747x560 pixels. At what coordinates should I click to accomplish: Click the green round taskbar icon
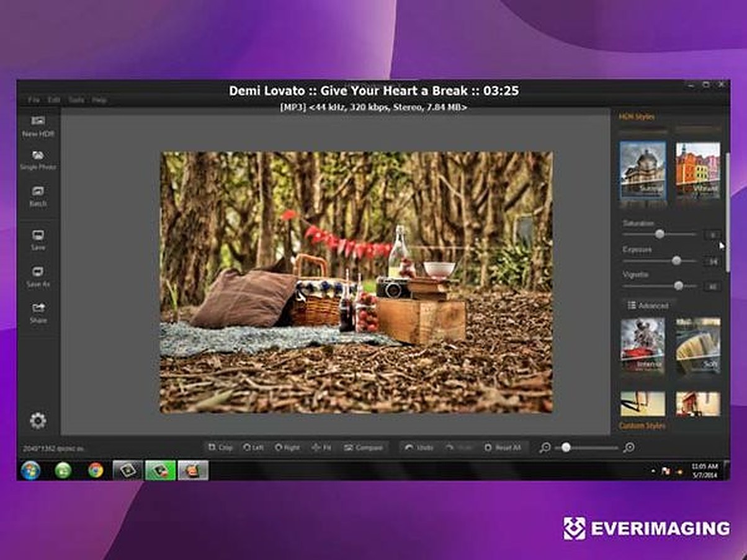[63, 470]
